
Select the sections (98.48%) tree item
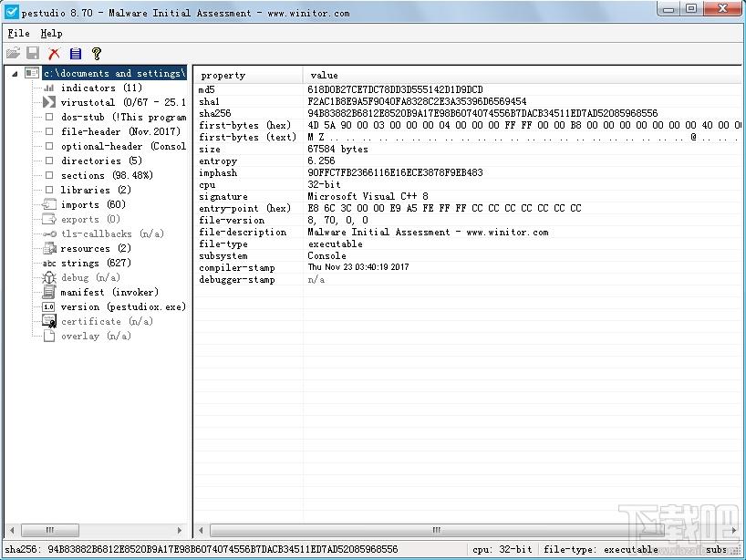[107, 175]
